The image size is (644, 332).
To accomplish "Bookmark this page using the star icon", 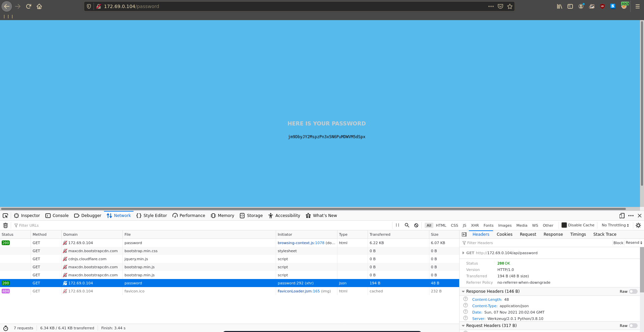I will point(510,6).
